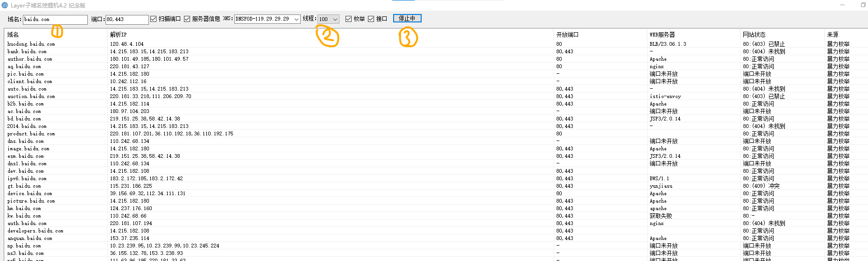
Task: Sort by the 来源 column header
Action: click(846, 35)
